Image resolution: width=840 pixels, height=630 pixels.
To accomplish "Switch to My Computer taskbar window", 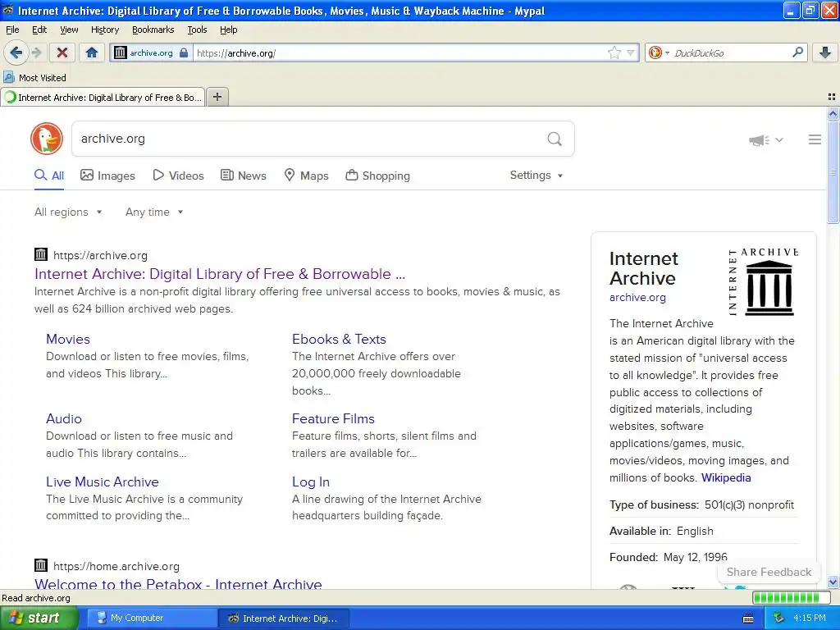I will click(x=152, y=618).
